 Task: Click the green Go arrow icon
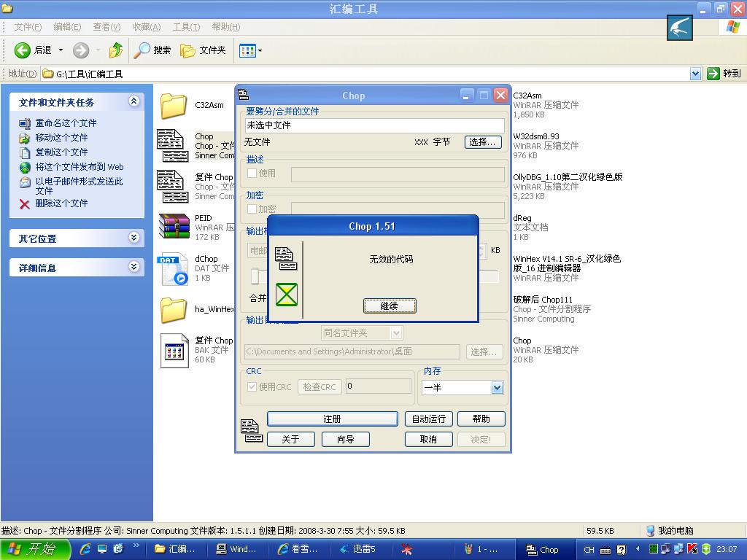(x=713, y=74)
